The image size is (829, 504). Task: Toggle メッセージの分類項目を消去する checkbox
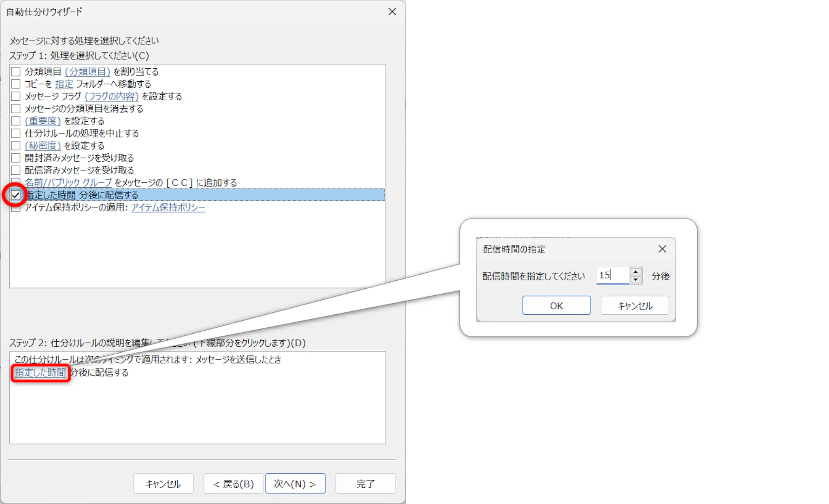tap(16, 109)
